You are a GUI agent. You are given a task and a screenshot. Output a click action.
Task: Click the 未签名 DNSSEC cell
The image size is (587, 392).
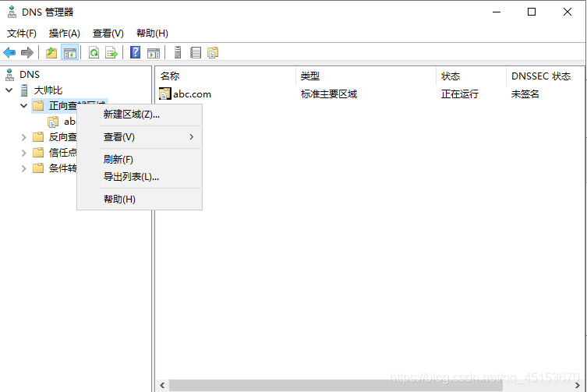pyautogui.click(x=525, y=94)
